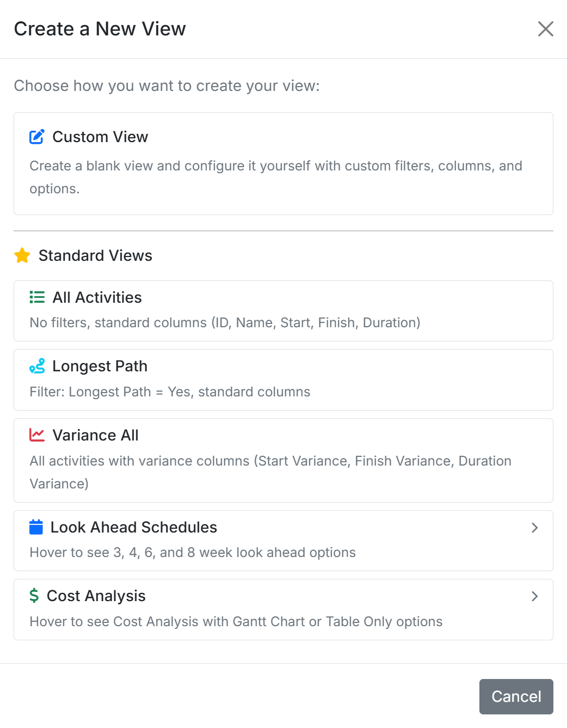The image size is (567, 728).
Task: Select the Custom View pencil icon
Action: pos(36,137)
